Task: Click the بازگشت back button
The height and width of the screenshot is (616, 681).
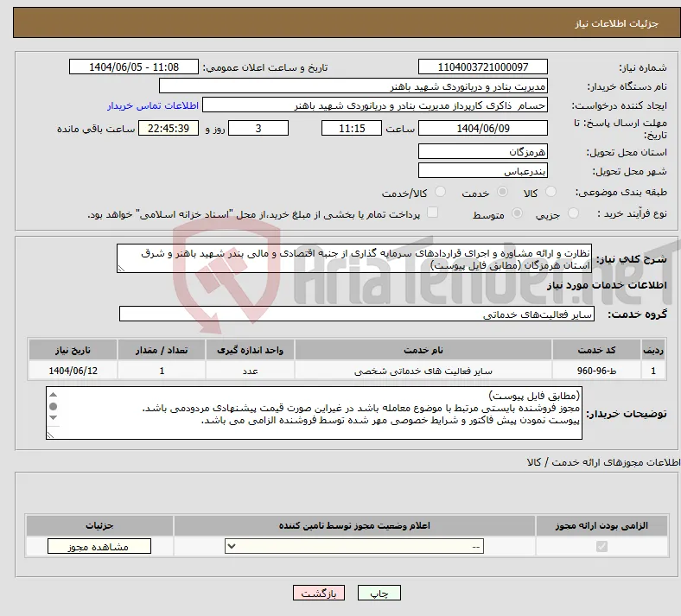Action: pyautogui.click(x=319, y=593)
